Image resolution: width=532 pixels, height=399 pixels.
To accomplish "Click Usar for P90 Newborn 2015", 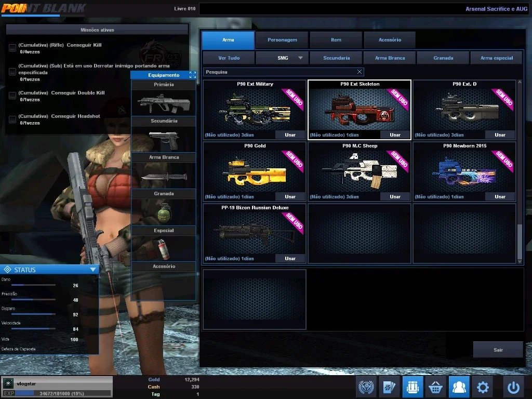I will pyautogui.click(x=500, y=196).
